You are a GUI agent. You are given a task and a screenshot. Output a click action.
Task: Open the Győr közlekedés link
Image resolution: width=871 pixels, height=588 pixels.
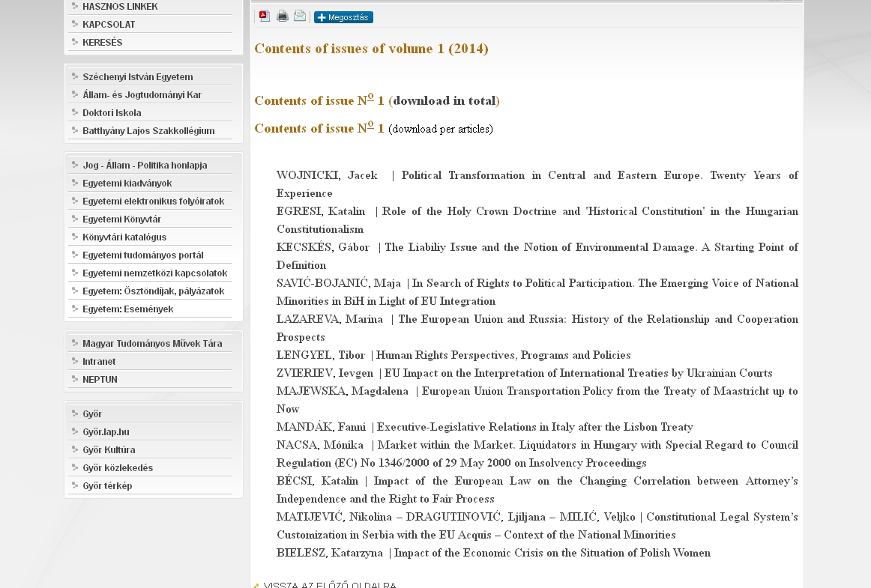pos(118,467)
